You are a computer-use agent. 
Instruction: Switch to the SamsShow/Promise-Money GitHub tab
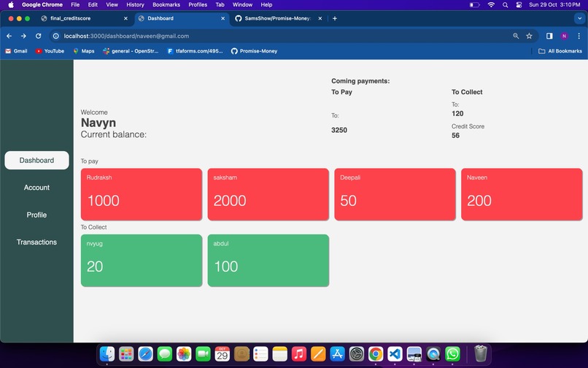click(x=277, y=18)
